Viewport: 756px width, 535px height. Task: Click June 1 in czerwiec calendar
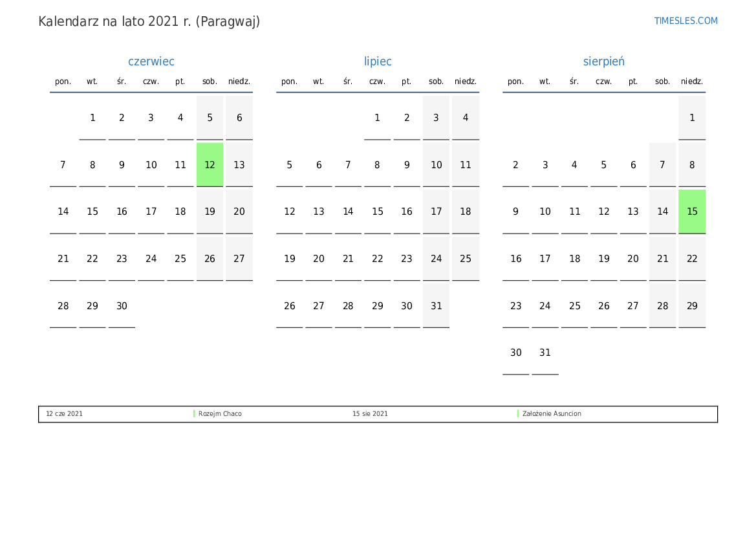click(92, 118)
